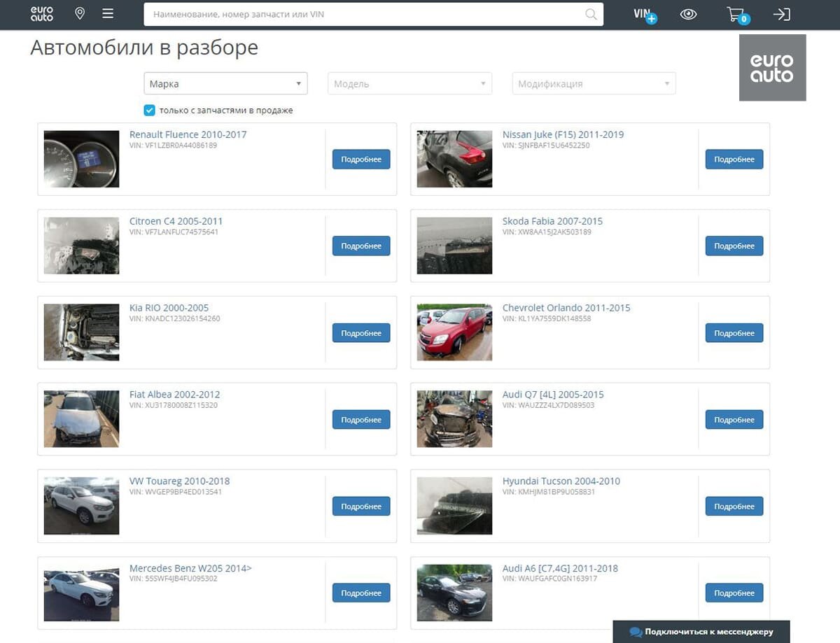The width and height of the screenshot is (840, 643).
Task: Click Подробнее for Chevrolet Orlando
Action: [734, 333]
